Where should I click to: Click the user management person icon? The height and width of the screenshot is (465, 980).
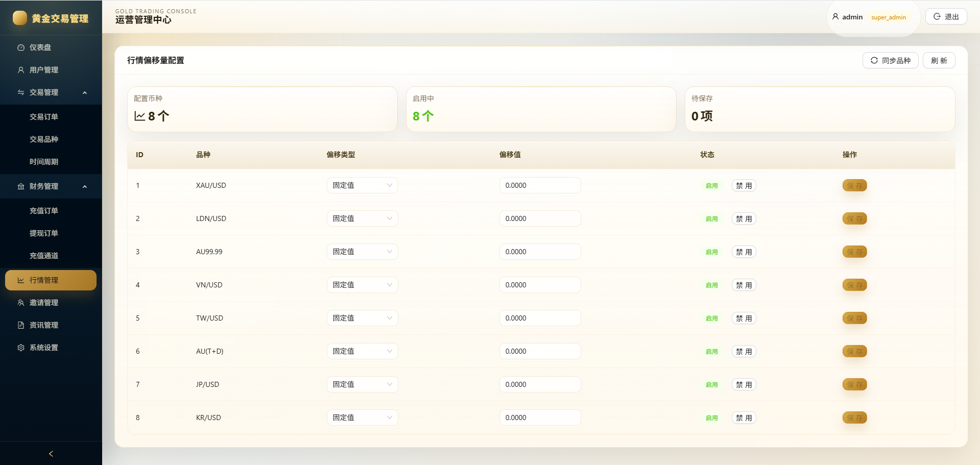[x=21, y=70]
